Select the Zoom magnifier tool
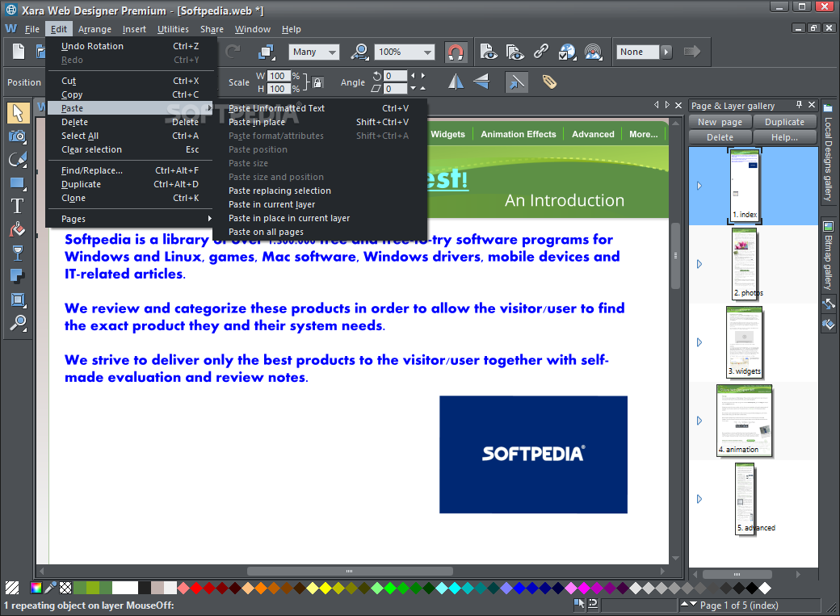This screenshot has width=840, height=616. [18, 323]
